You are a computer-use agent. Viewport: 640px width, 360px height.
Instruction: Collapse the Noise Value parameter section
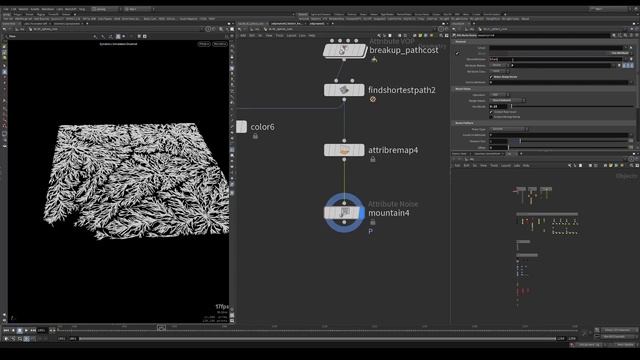tap(463, 89)
